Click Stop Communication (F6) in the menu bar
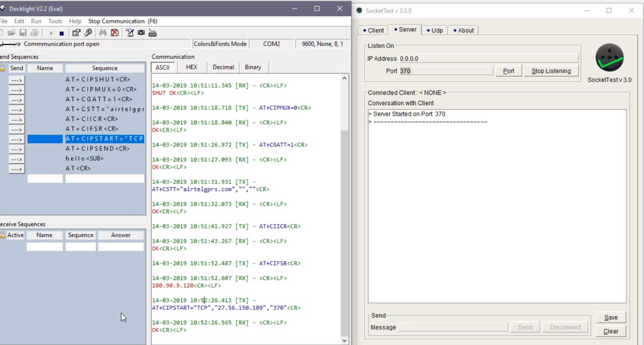 pos(123,21)
